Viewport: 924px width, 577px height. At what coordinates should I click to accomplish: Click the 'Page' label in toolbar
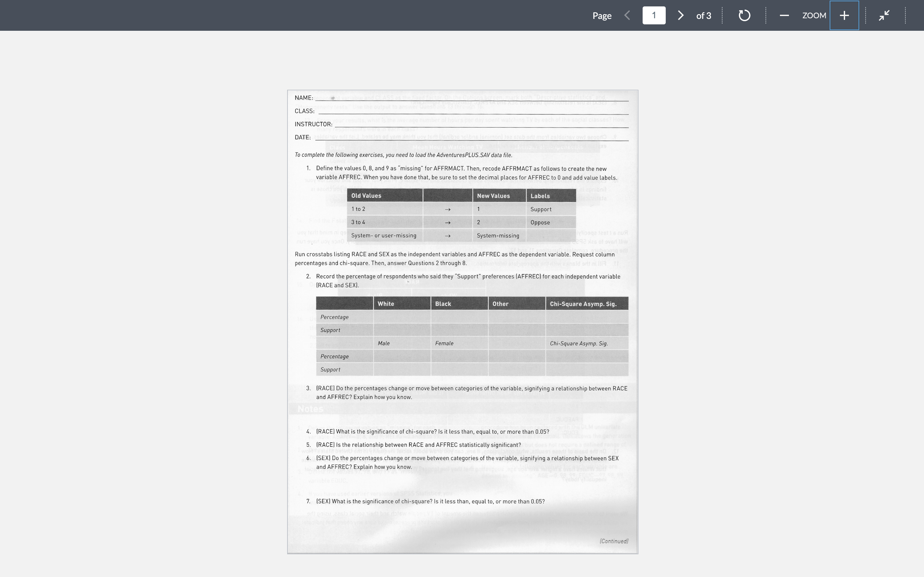click(602, 16)
